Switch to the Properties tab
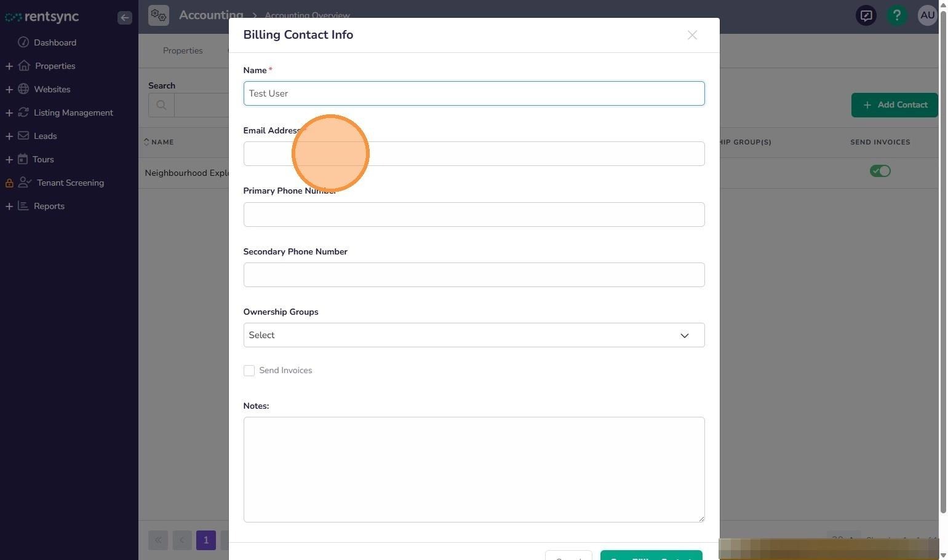 coord(183,50)
